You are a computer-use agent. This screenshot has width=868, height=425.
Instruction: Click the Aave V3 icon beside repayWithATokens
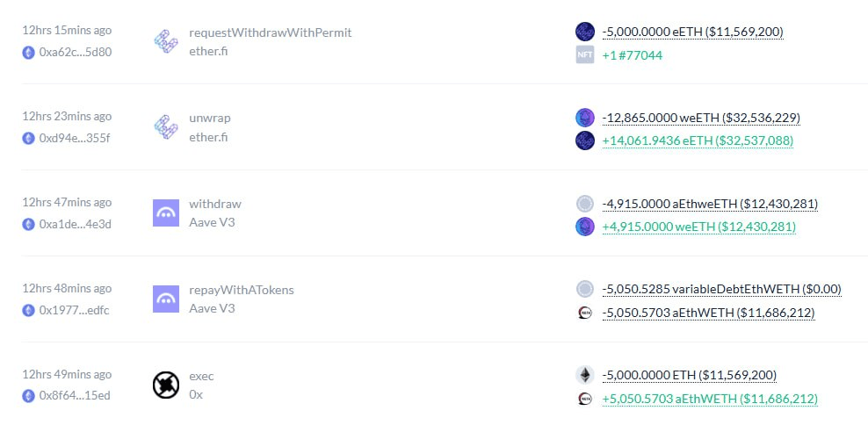(166, 299)
